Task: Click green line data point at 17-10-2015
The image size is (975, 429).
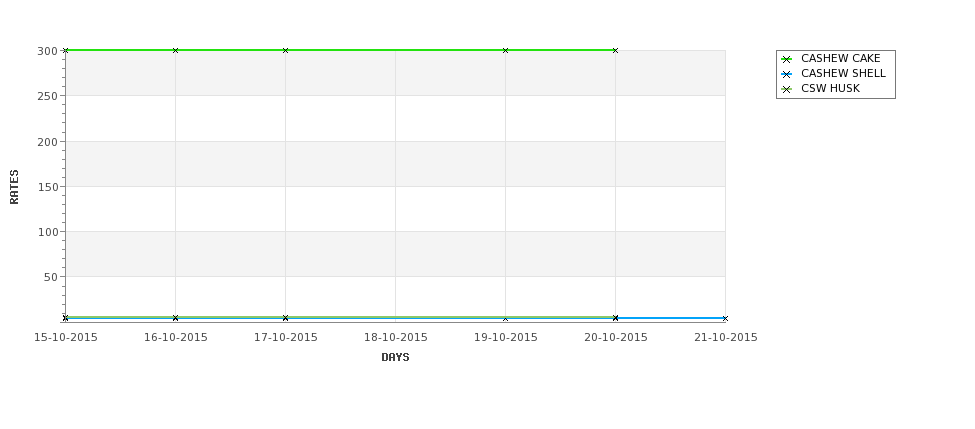Action: coord(285,50)
